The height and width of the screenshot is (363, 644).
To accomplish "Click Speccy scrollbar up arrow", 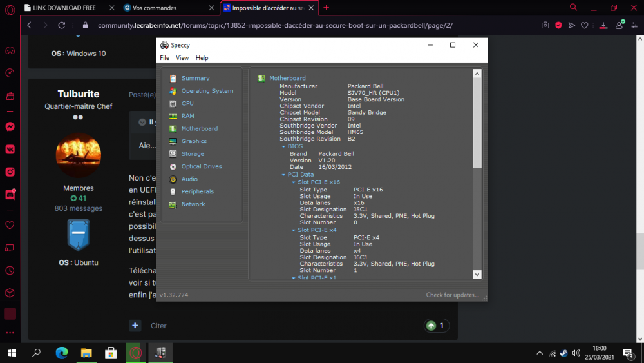I will pos(477,74).
